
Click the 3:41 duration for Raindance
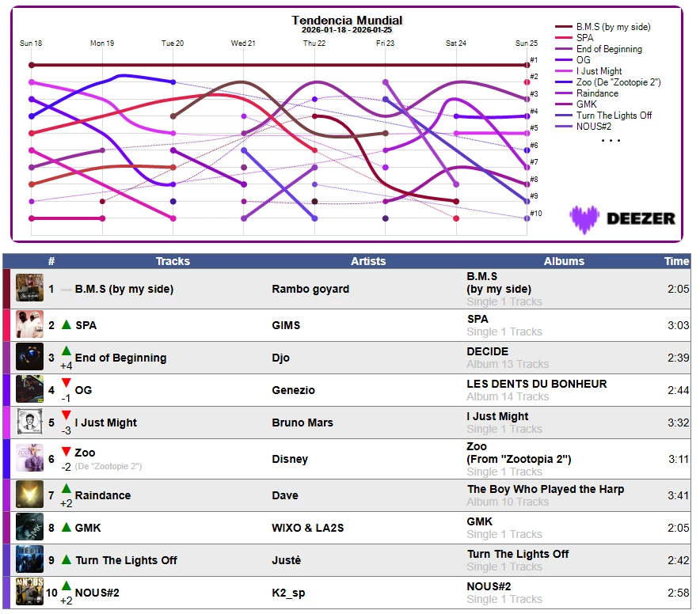tap(678, 495)
